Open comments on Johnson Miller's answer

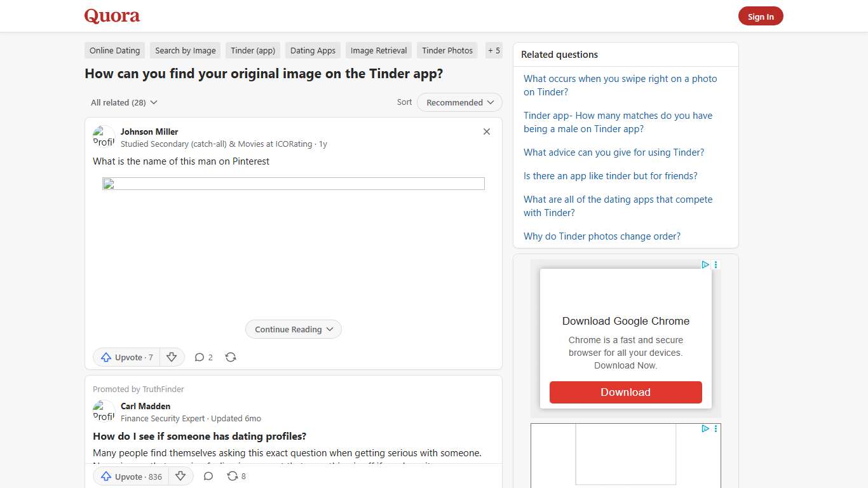203,357
